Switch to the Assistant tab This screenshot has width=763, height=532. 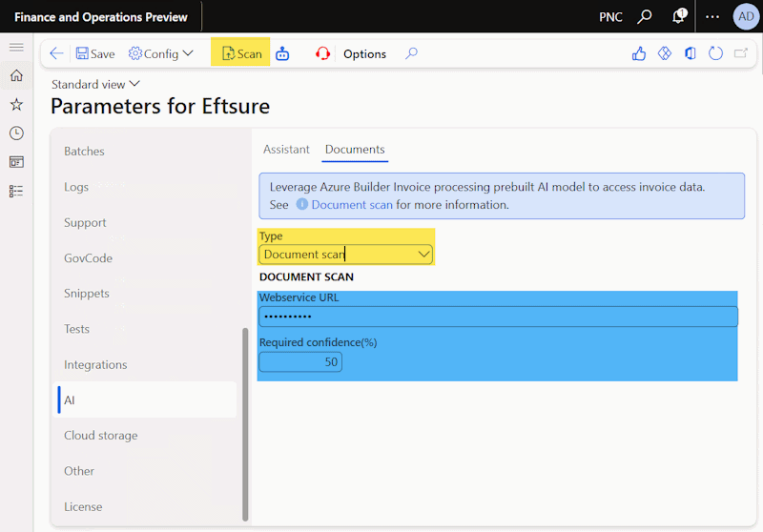pyautogui.click(x=286, y=150)
